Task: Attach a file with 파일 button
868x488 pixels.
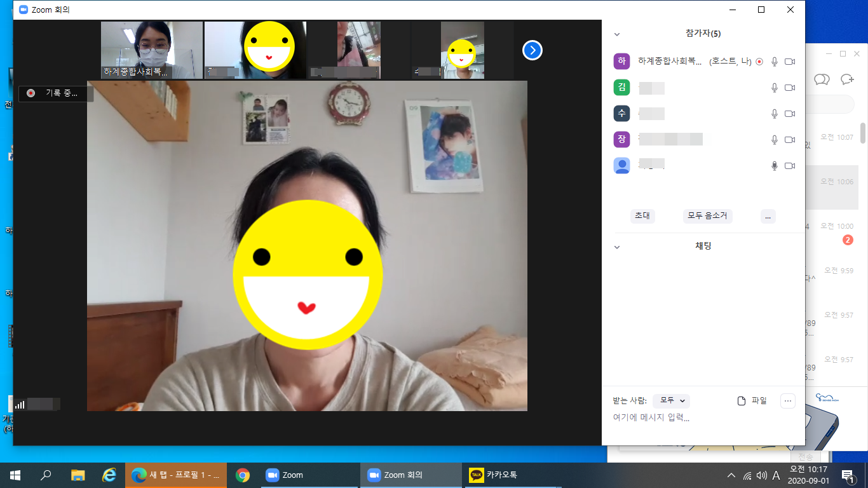Action: (x=752, y=401)
